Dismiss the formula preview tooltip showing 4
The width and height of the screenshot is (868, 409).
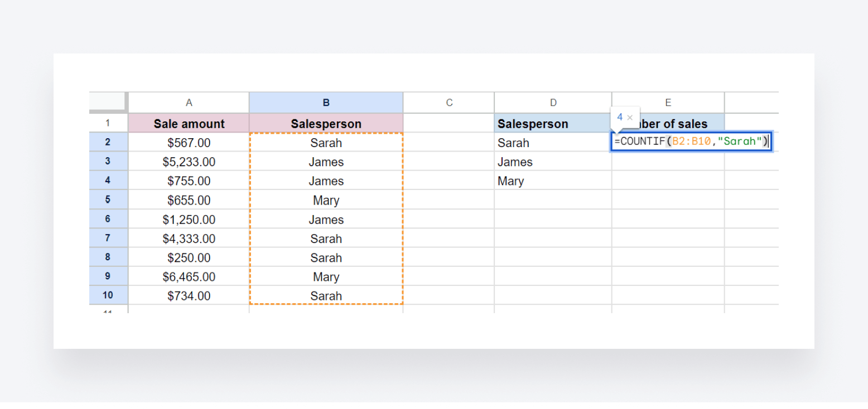point(630,118)
